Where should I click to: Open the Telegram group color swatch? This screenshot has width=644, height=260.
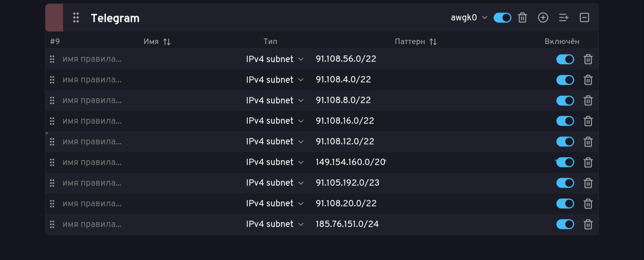tap(54, 18)
